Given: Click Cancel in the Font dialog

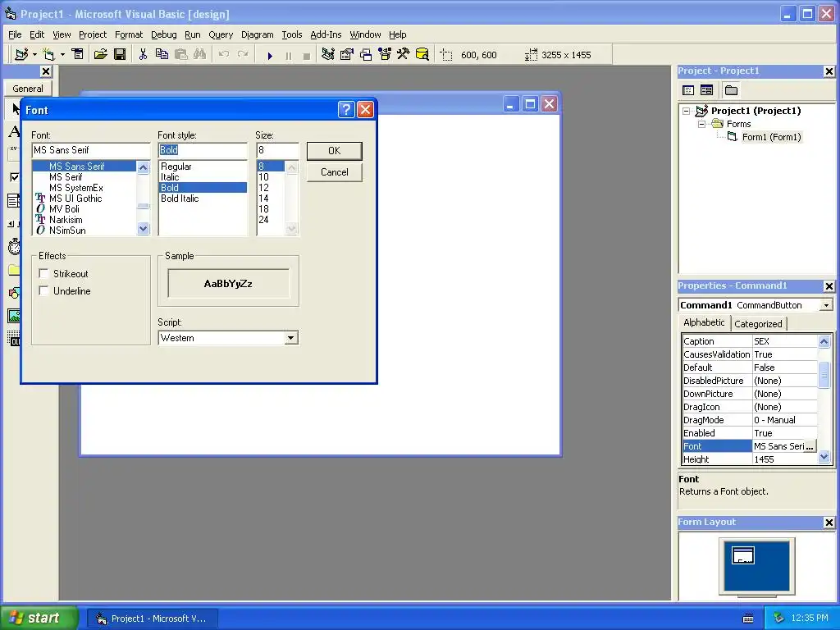Looking at the screenshot, I should 335,172.
